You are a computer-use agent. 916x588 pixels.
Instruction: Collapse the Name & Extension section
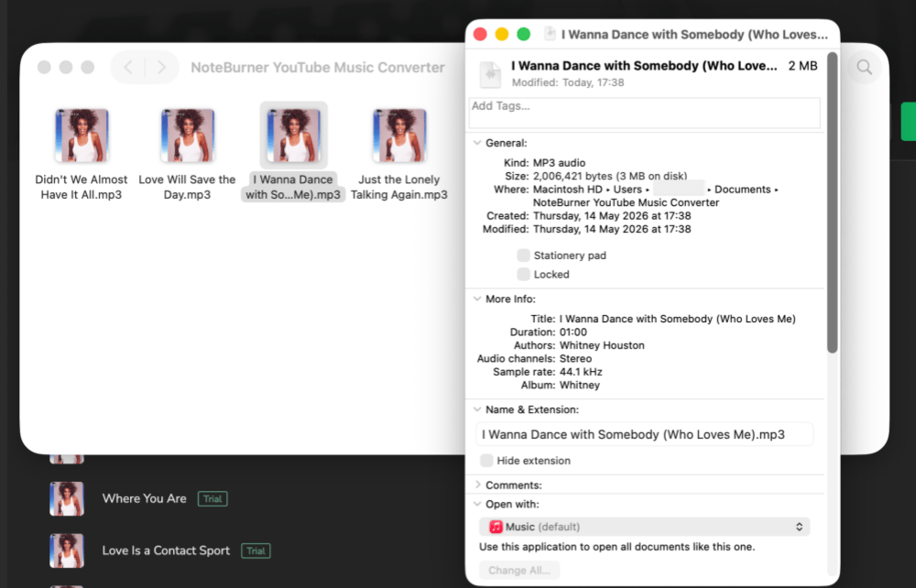click(477, 409)
